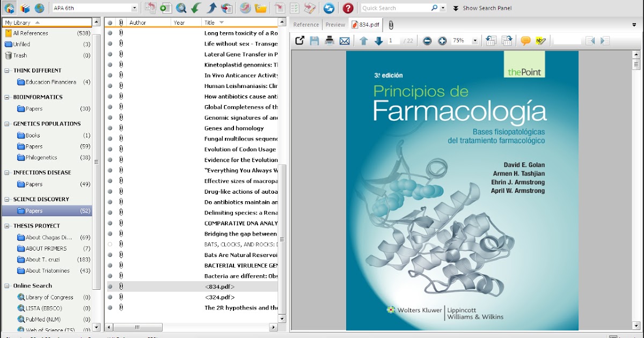Toggle read status of 'BATS, CLOCKS, AND ROCKS'
The width and height of the screenshot is (644, 338).
point(110,244)
